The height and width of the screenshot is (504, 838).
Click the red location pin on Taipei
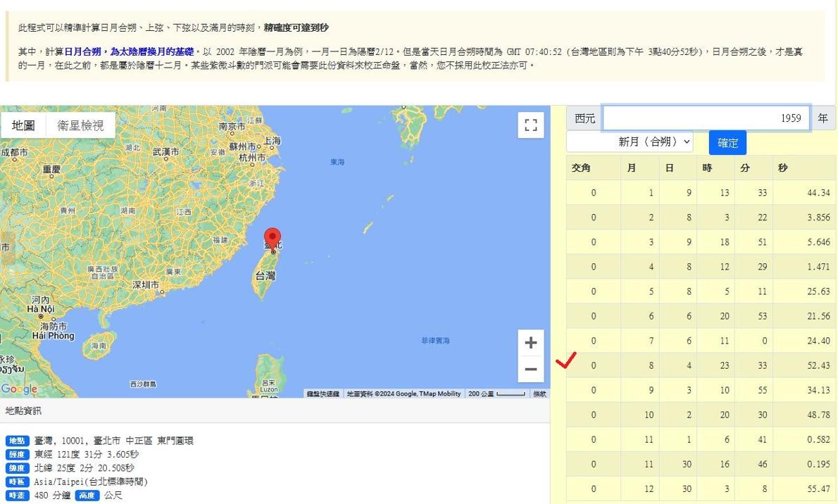coord(273,239)
